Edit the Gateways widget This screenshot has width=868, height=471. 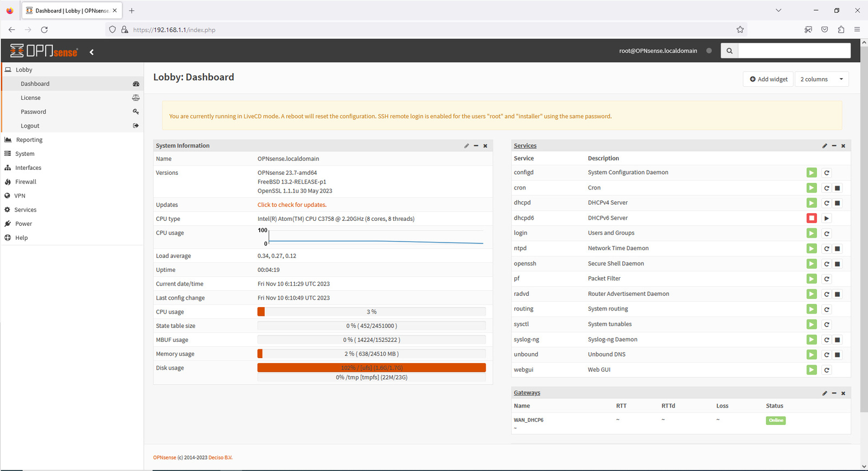tap(825, 393)
